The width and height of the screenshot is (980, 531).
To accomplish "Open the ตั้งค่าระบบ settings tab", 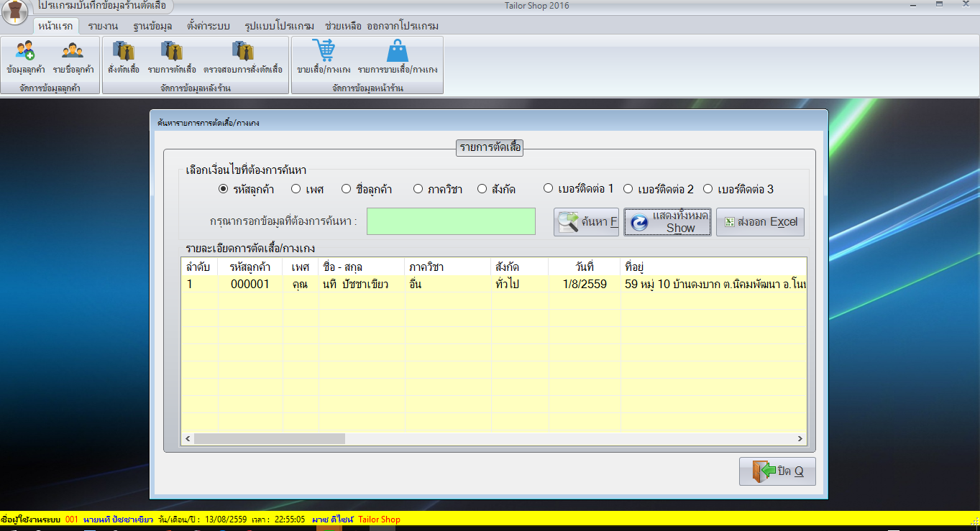I will 208,27.
